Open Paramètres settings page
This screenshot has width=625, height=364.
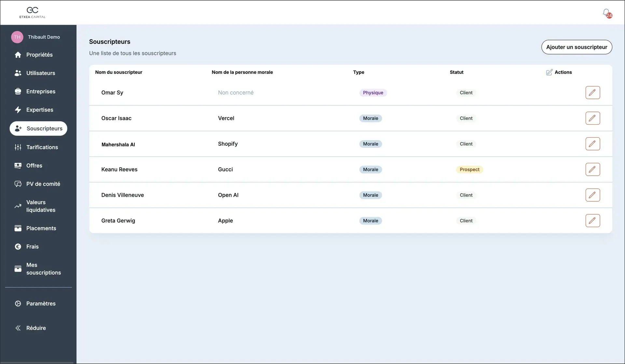tap(41, 303)
